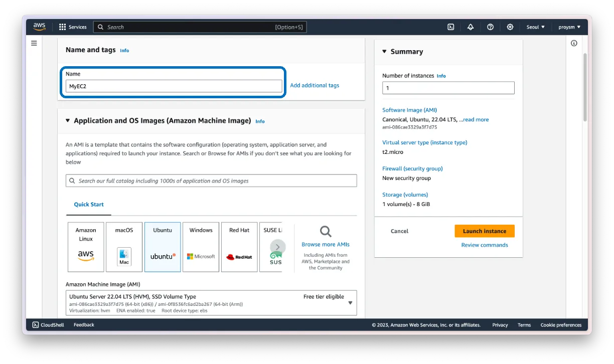This screenshot has width=614, height=364.
Task: Select the SUSE Linux AMI tile
Action: tap(270, 247)
